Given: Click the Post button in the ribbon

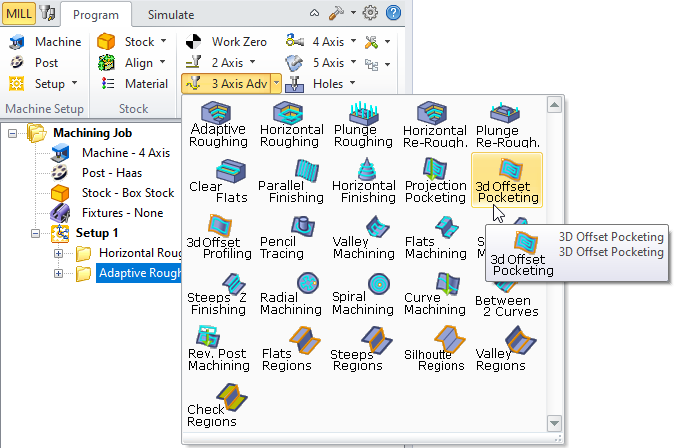Looking at the screenshot, I should (x=34, y=63).
